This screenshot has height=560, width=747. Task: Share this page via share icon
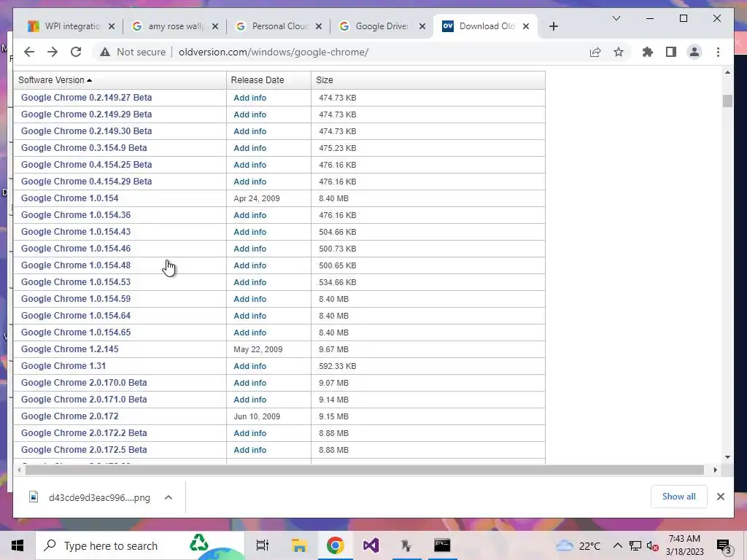595,52
